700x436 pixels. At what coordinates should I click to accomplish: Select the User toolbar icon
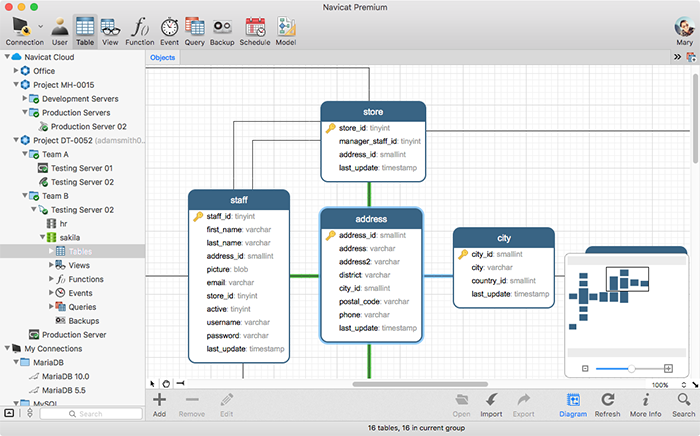coord(60,31)
